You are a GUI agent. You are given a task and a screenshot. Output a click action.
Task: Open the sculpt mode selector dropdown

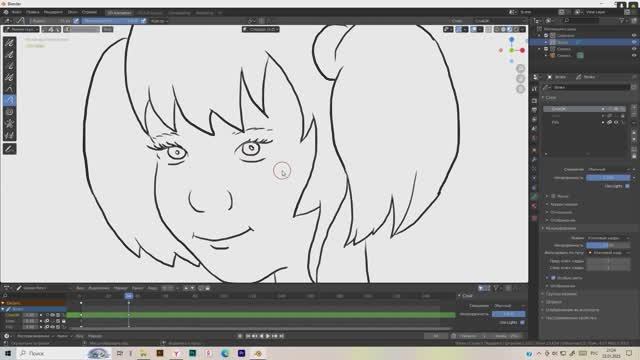22,29
